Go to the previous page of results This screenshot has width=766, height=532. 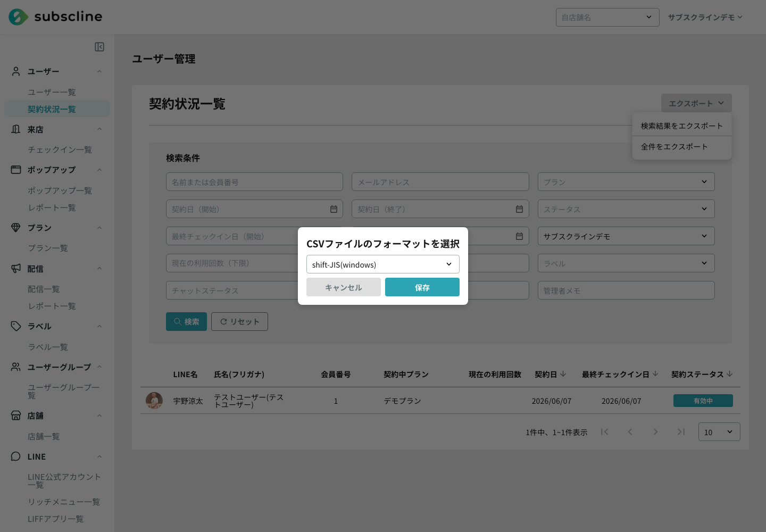click(630, 432)
